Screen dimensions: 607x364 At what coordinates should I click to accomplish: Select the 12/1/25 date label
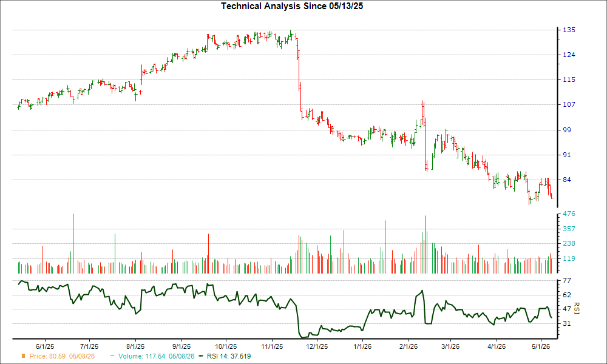(317, 346)
